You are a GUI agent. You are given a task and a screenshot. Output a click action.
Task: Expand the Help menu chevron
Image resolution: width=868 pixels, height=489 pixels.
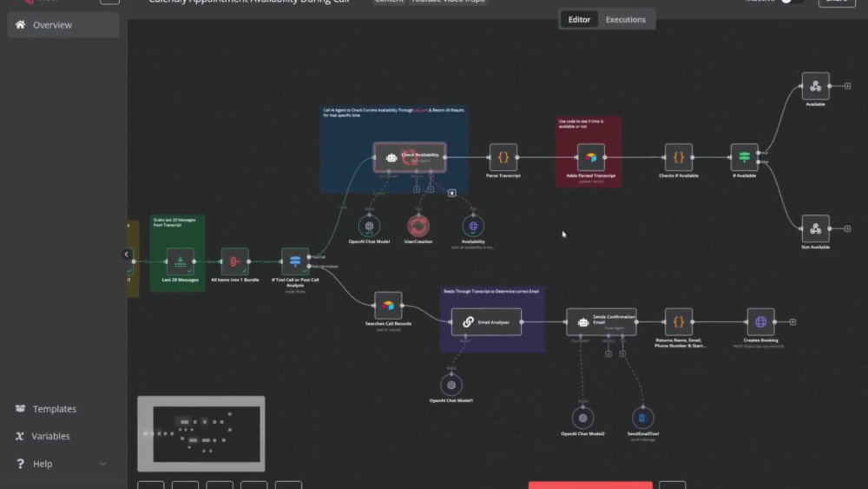pyautogui.click(x=102, y=464)
